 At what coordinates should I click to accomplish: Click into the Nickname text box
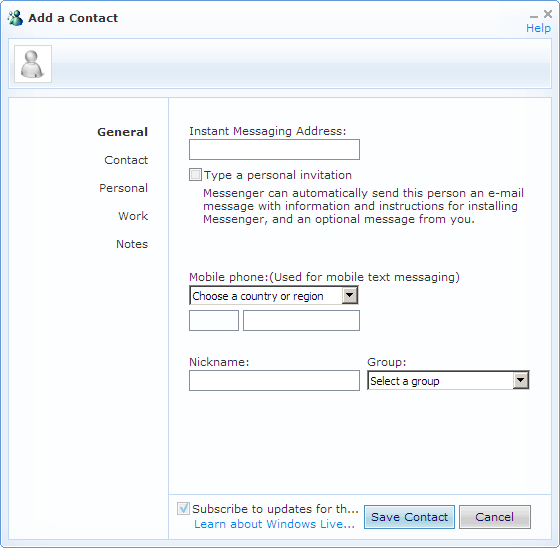click(x=274, y=380)
